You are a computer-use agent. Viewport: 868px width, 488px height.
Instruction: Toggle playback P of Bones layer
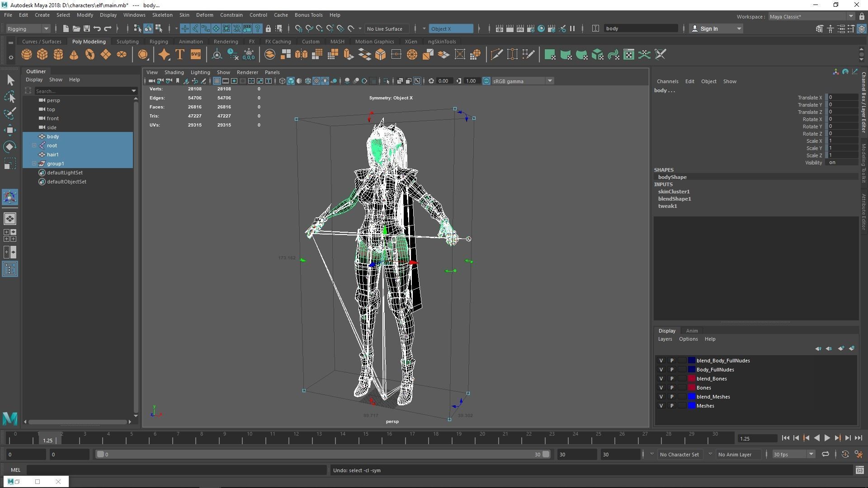(672, 388)
